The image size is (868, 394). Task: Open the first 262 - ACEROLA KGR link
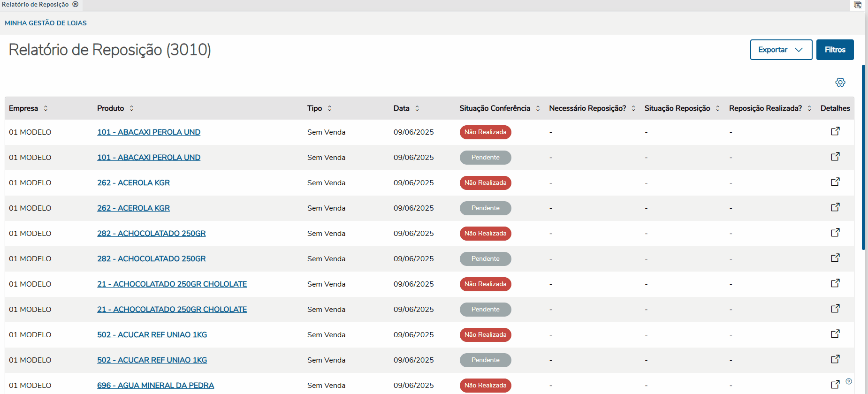point(133,183)
